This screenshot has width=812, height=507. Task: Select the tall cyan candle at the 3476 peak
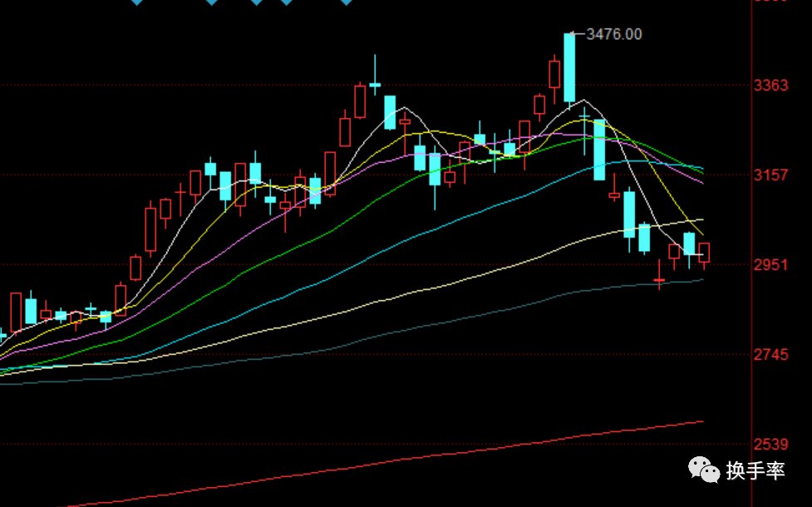569,67
